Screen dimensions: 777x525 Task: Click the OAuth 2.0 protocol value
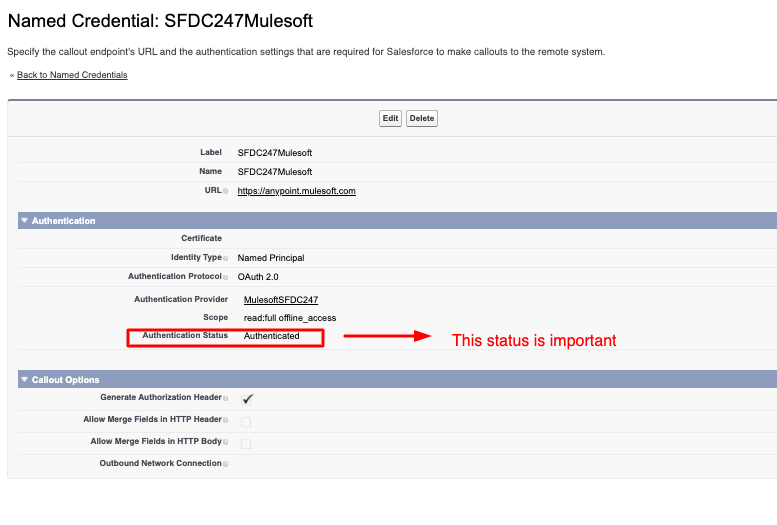pyautogui.click(x=258, y=277)
